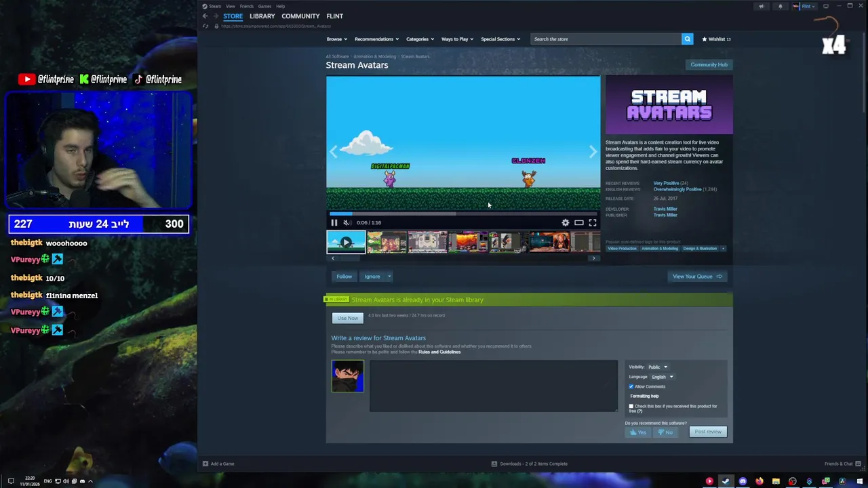Open the Steam notifications bell
Viewport: 868px width, 488px height.
(780, 6)
